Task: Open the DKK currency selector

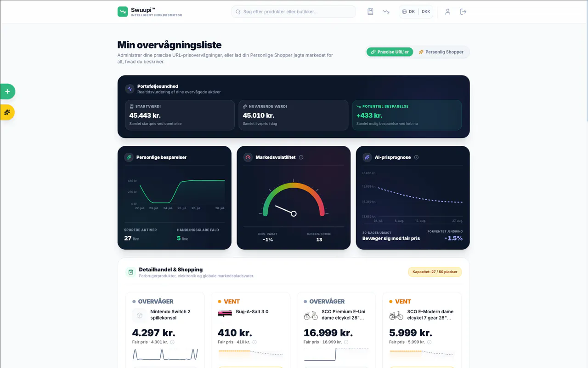Action: point(426,11)
